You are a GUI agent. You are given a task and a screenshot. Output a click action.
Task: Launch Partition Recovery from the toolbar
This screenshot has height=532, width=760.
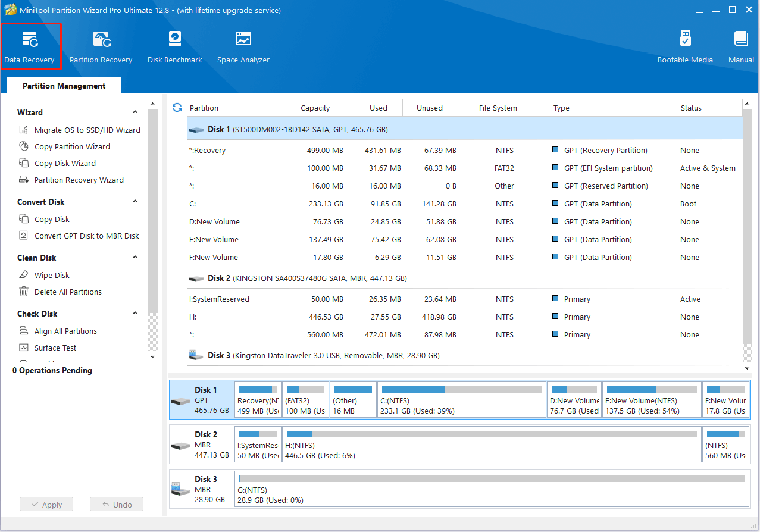point(101,46)
